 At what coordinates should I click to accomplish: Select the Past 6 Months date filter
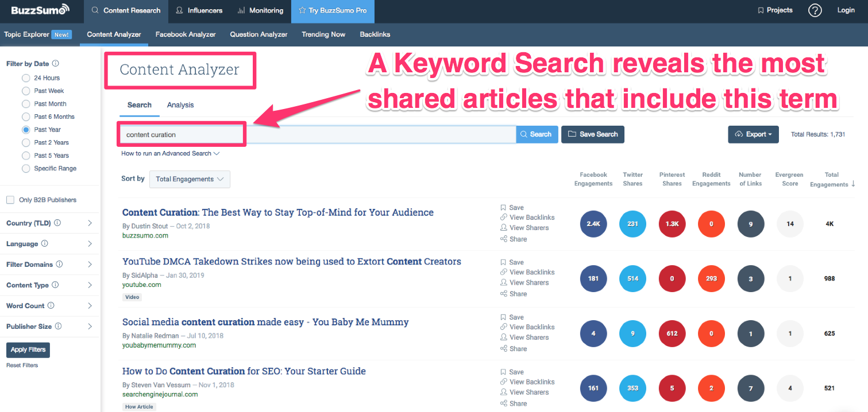pyautogui.click(x=26, y=116)
